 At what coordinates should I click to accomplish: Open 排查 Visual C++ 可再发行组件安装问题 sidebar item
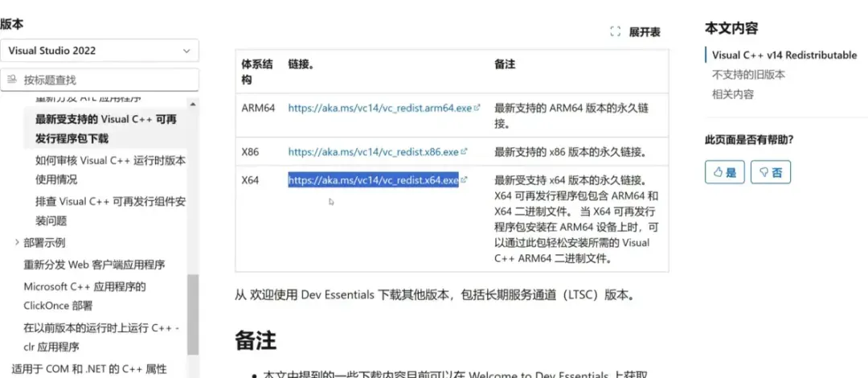[x=111, y=211]
